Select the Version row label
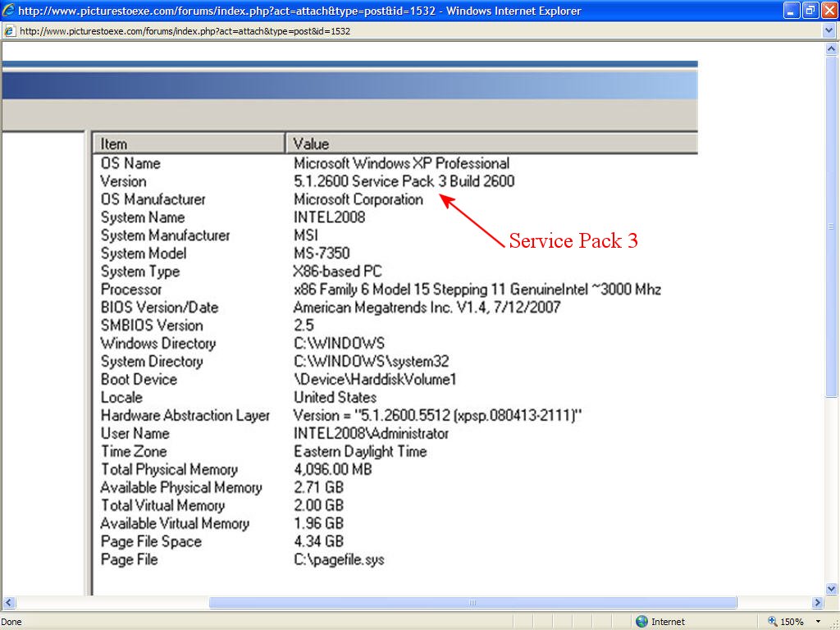 [x=123, y=181]
